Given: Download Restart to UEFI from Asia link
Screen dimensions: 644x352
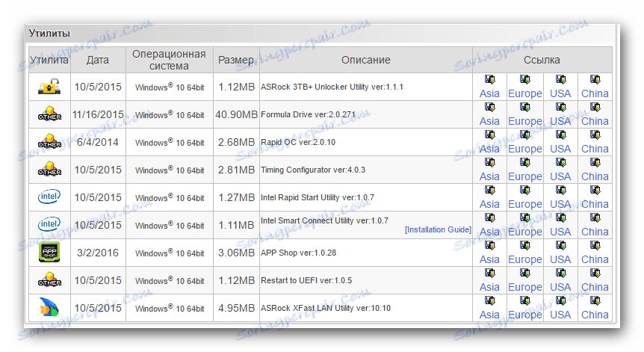Looking at the screenshot, I should coord(489,287).
